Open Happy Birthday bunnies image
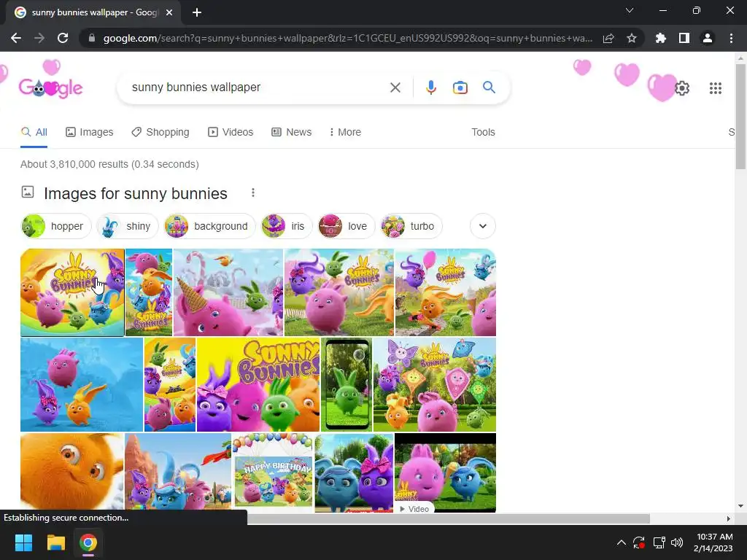The height and width of the screenshot is (560, 747). [x=273, y=472]
